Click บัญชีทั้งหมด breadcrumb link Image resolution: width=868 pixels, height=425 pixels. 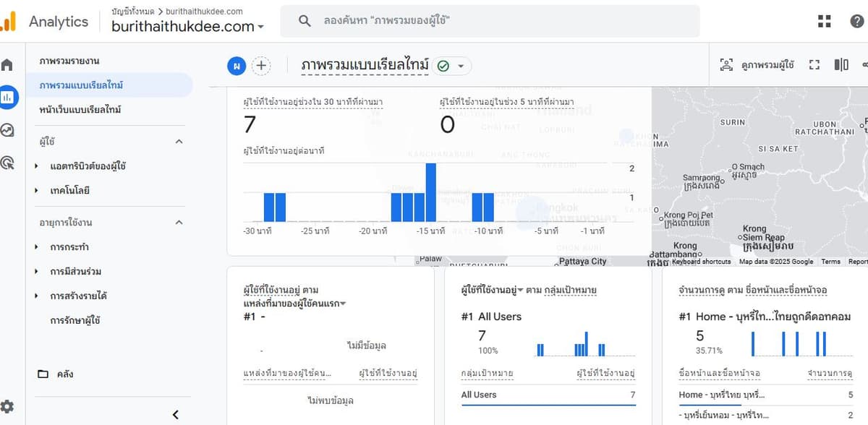[x=133, y=12]
